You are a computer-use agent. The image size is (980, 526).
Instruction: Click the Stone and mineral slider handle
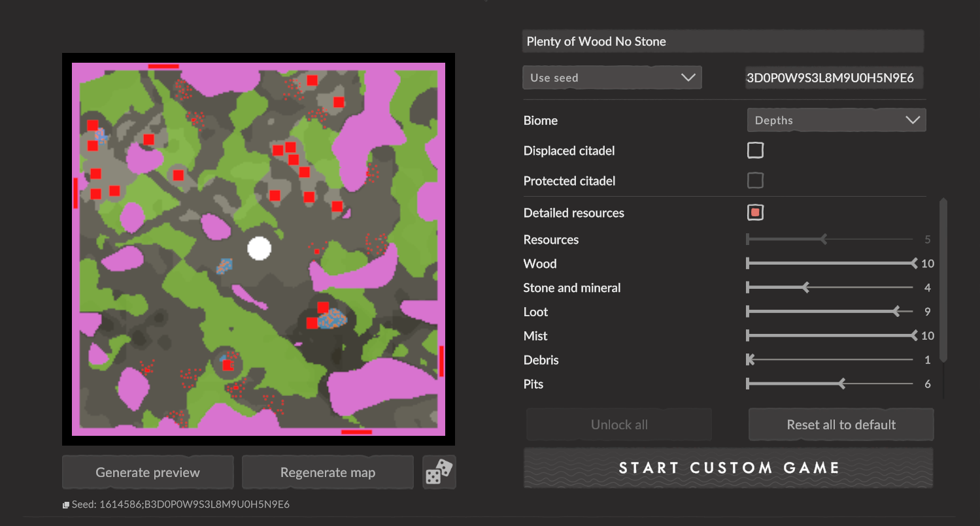(x=805, y=288)
